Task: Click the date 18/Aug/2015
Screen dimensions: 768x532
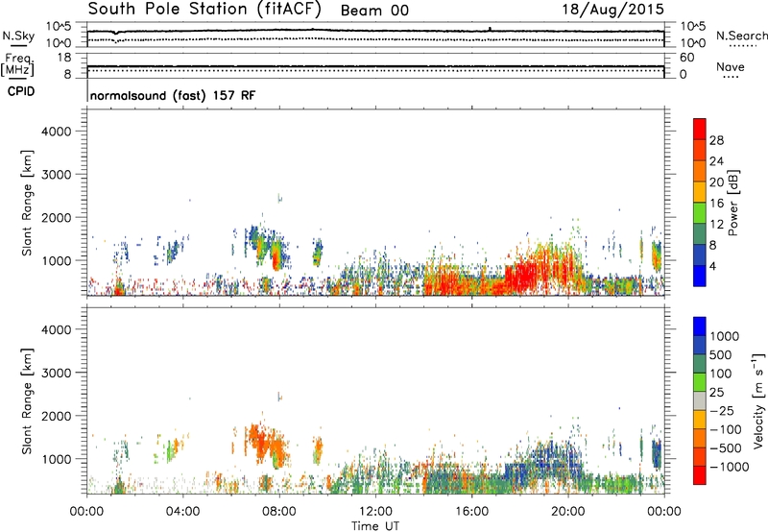Action: coord(612,9)
